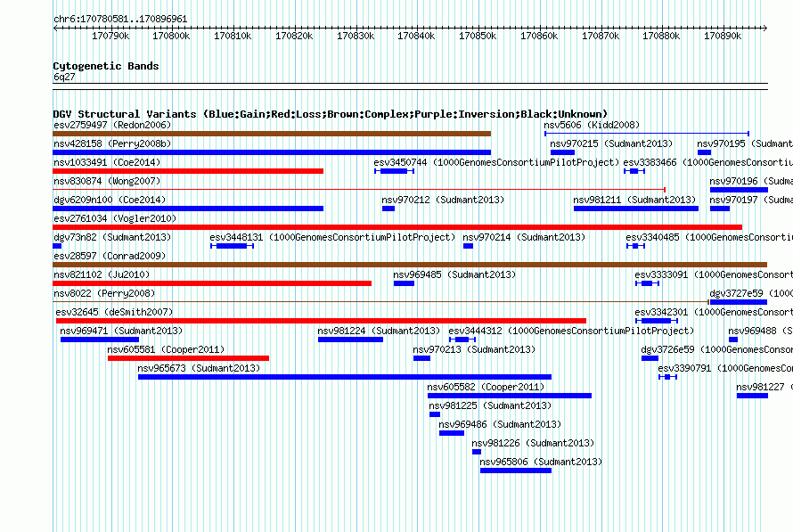
Task: Click the 170800k ruler tick label
Action: 171,36
